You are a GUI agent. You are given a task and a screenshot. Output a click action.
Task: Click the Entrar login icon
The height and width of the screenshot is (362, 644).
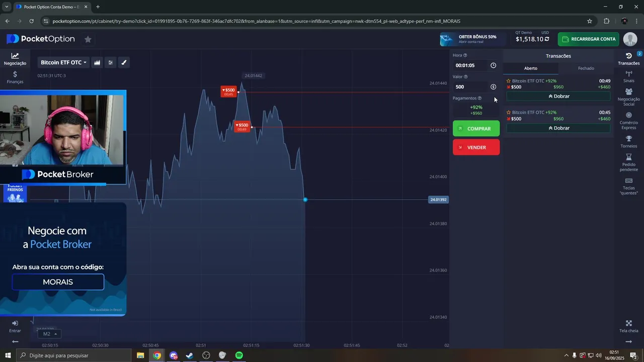pos(15,326)
